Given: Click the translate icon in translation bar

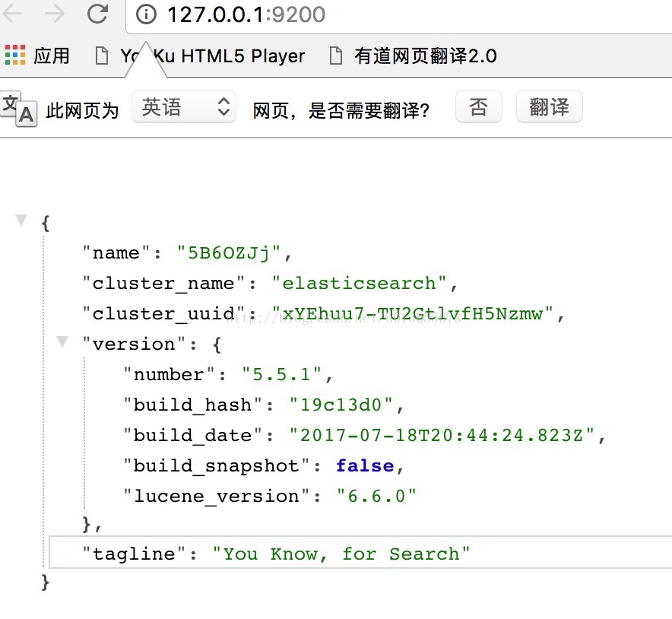Looking at the screenshot, I should click(x=18, y=109).
